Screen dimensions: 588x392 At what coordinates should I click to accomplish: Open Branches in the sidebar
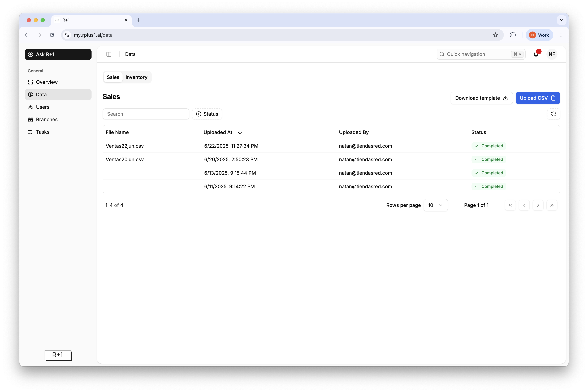pyautogui.click(x=58, y=119)
